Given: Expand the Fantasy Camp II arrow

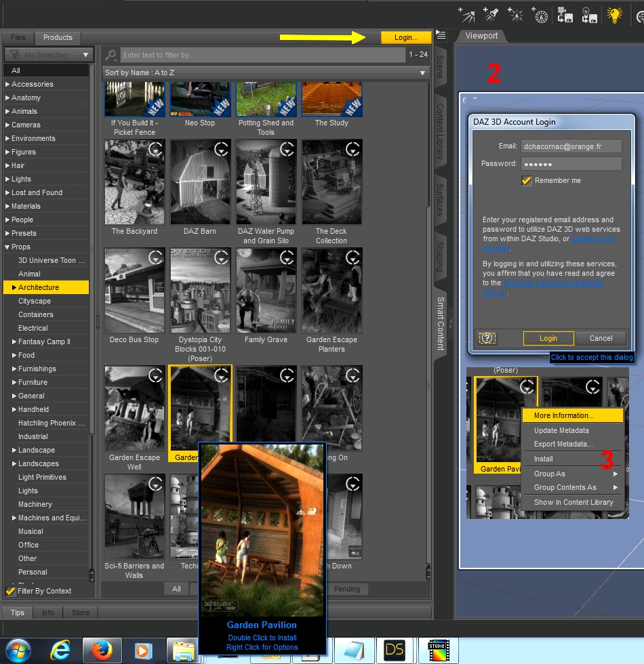Looking at the screenshot, I should click(14, 341).
